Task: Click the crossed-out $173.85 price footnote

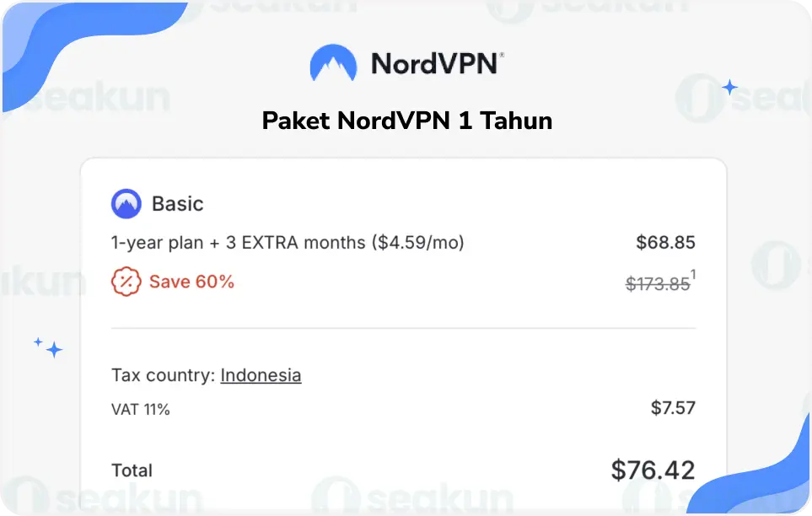Action: [x=658, y=283]
